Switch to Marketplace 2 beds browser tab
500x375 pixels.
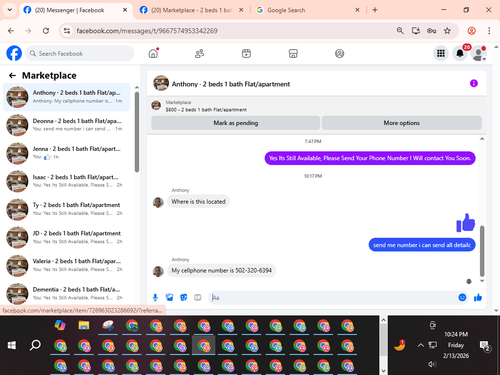[191, 10]
